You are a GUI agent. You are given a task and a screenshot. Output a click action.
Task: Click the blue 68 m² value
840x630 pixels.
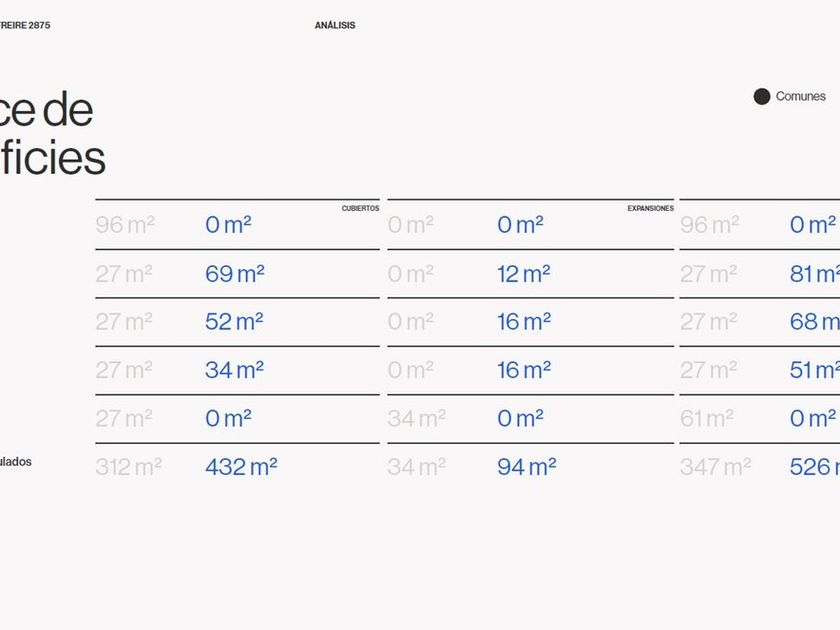tap(814, 322)
